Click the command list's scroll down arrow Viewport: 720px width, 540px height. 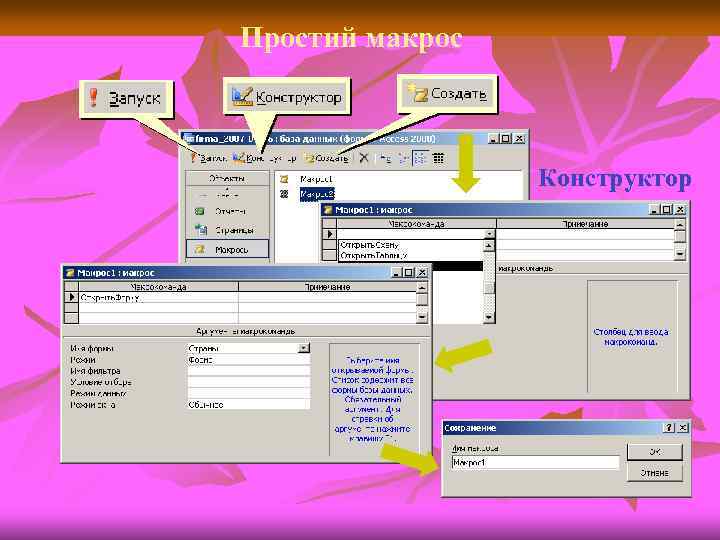pos(489,317)
